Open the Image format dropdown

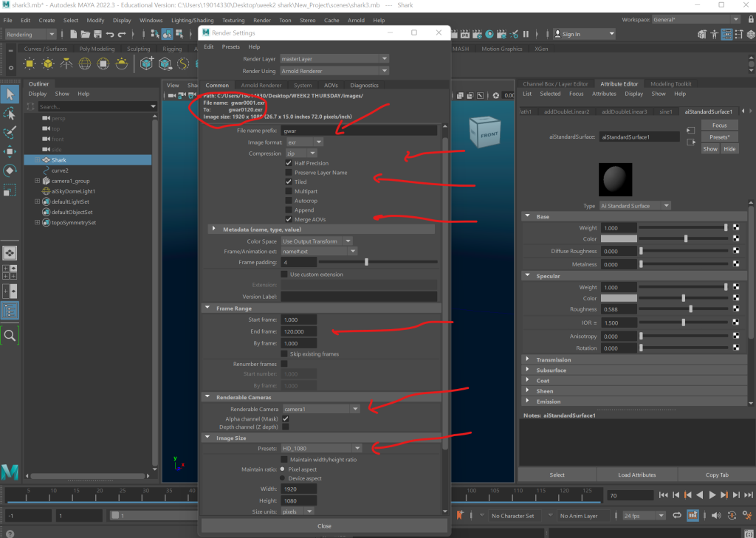pos(305,142)
